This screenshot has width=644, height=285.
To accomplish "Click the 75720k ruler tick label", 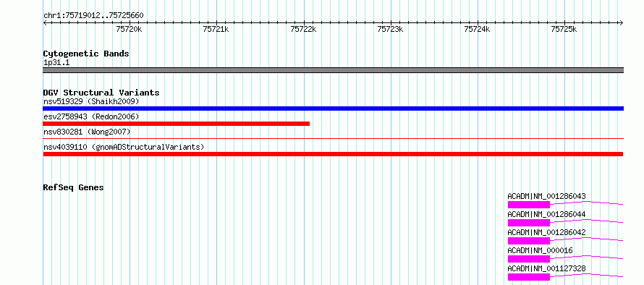I will pos(130,29).
